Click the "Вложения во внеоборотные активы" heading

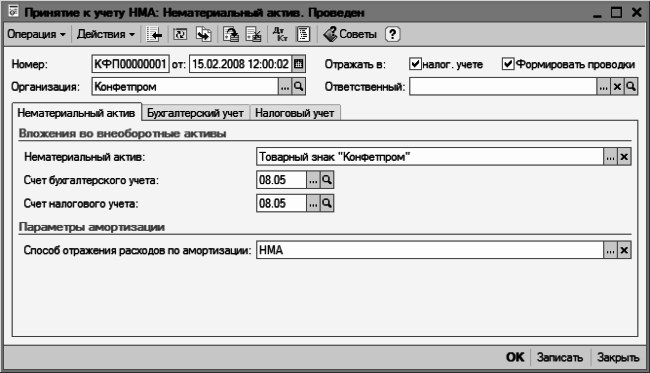pos(122,133)
